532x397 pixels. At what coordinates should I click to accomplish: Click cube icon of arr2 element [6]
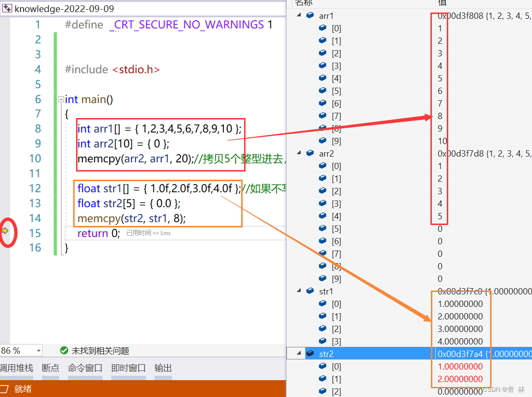(323, 241)
